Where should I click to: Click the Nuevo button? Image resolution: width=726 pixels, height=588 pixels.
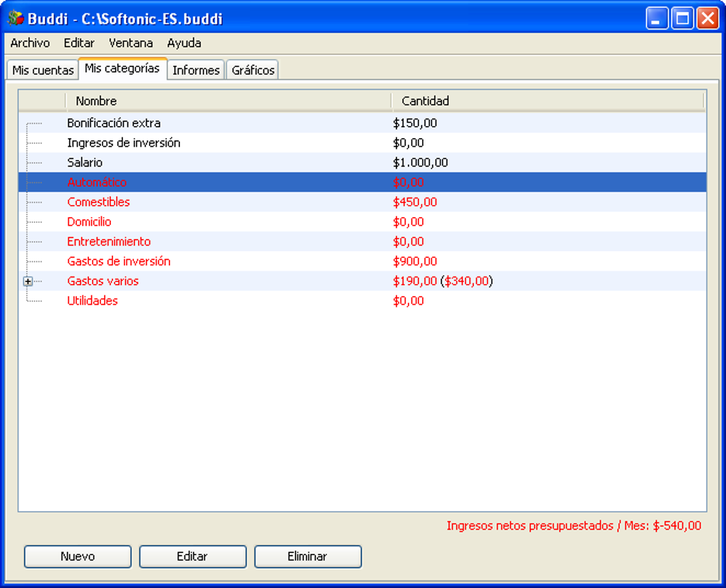pyautogui.click(x=78, y=556)
